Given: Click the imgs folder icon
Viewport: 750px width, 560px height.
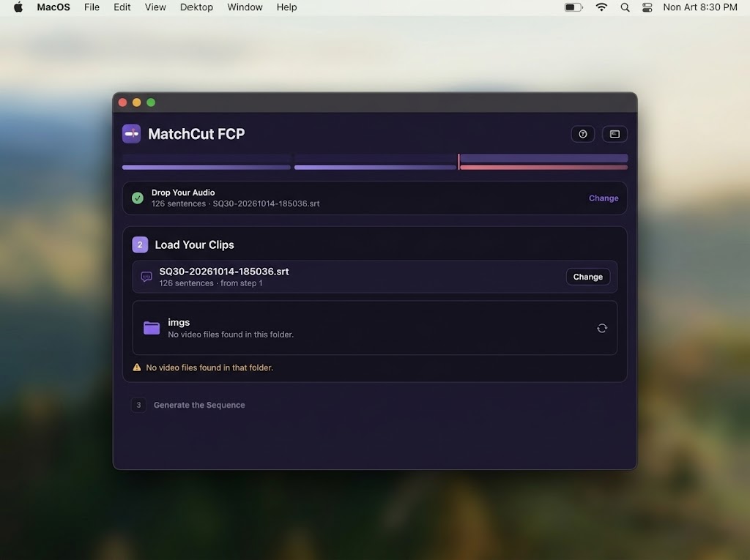Looking at the screenshot, I should pos(152,328).
